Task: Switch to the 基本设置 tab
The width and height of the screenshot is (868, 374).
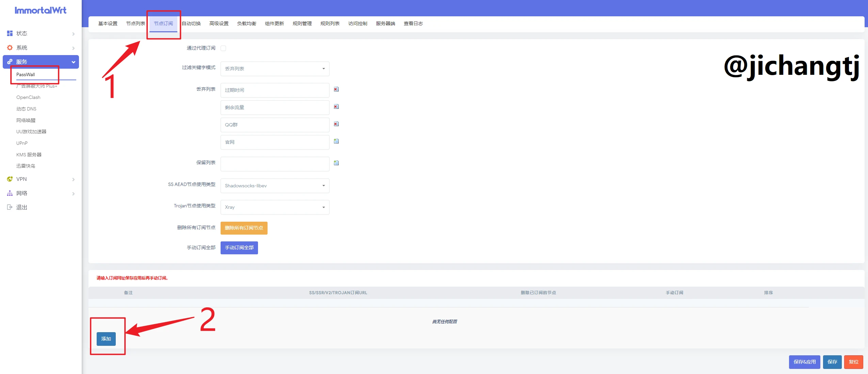Action: (x=108, y=23)
